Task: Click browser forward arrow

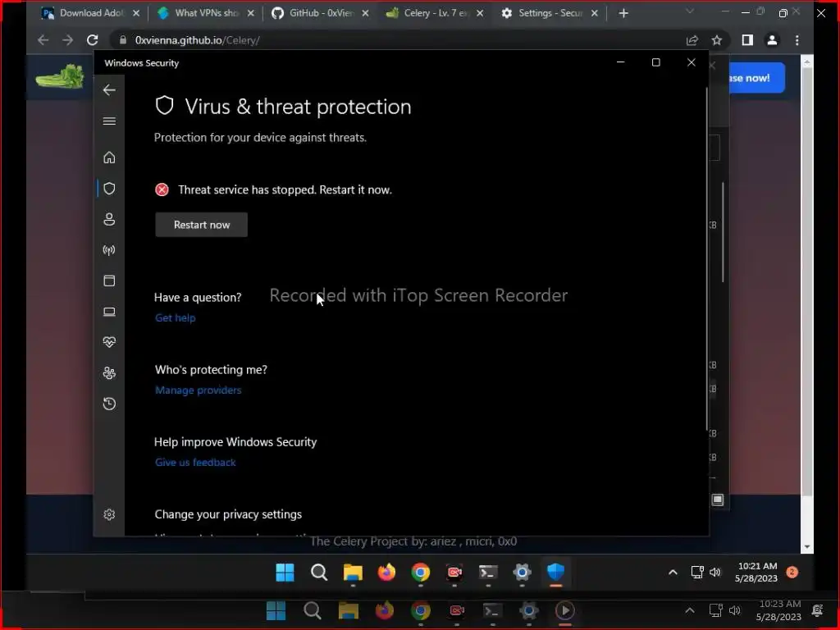Action: coord(67,40)
